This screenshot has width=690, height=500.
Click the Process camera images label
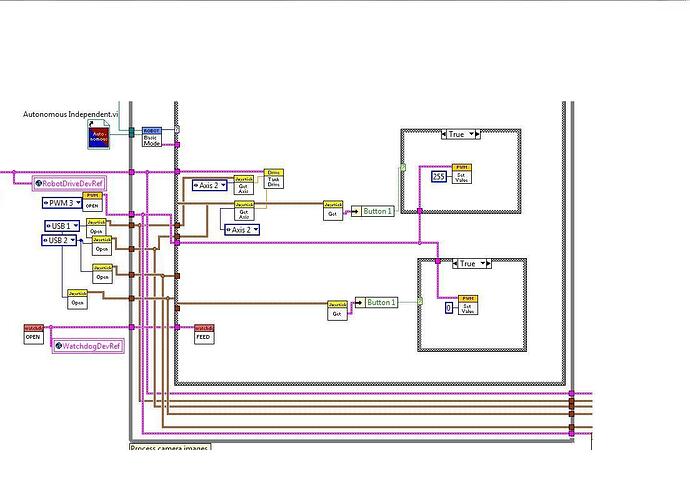170,448
